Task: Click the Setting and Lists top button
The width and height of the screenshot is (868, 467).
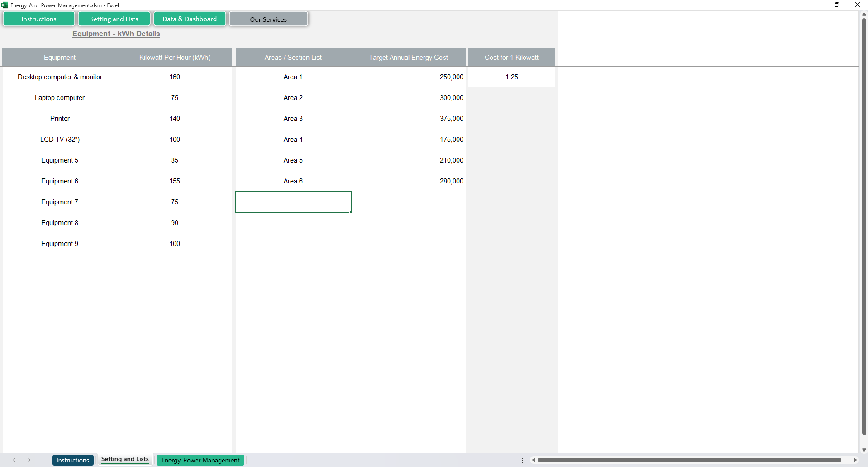Action: point(114,19)
